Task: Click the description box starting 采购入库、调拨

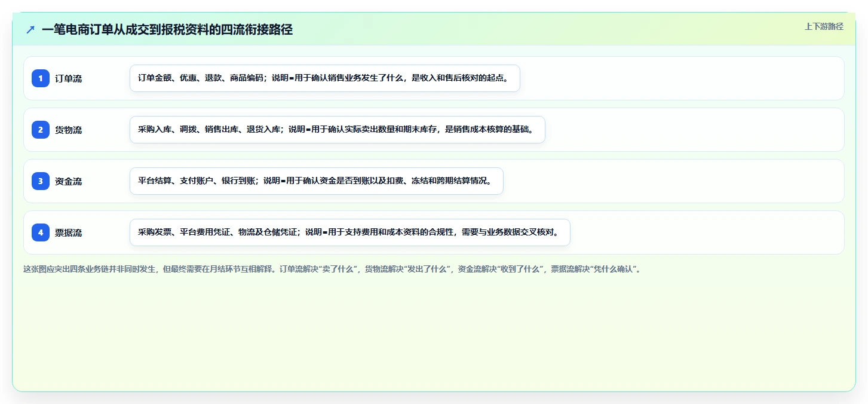Action: tap(338, 130)
